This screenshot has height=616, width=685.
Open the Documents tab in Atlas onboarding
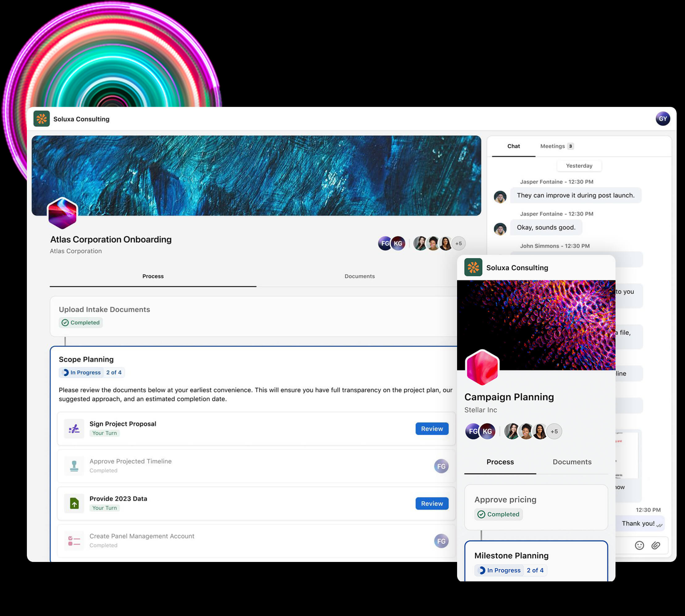[359, 276]
